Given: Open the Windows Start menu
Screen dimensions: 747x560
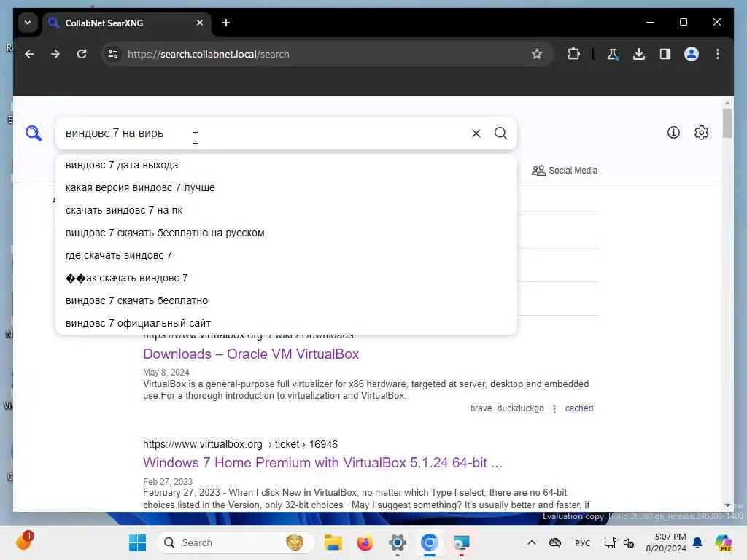Looking at the screenshot, I should pyautogui.click(x=138, y=542).
